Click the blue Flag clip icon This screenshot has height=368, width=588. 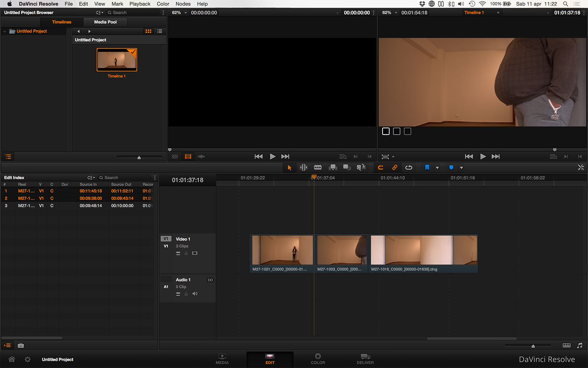pyautogui.click(x=427, y=168)
